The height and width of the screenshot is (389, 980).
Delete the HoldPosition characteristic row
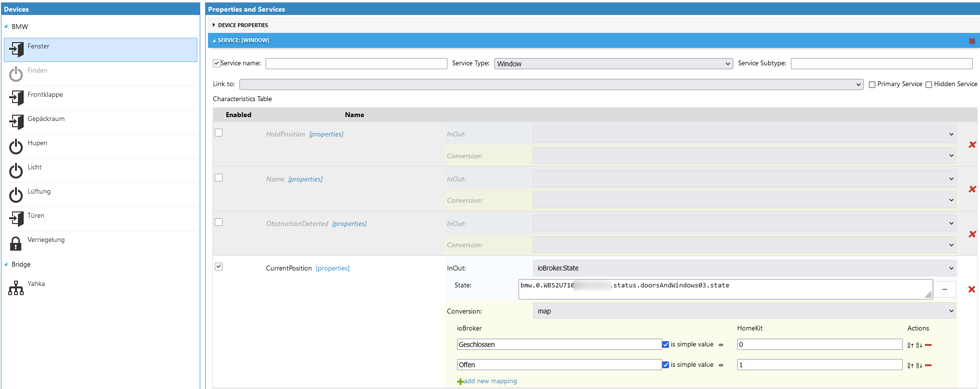pos(972,145)
